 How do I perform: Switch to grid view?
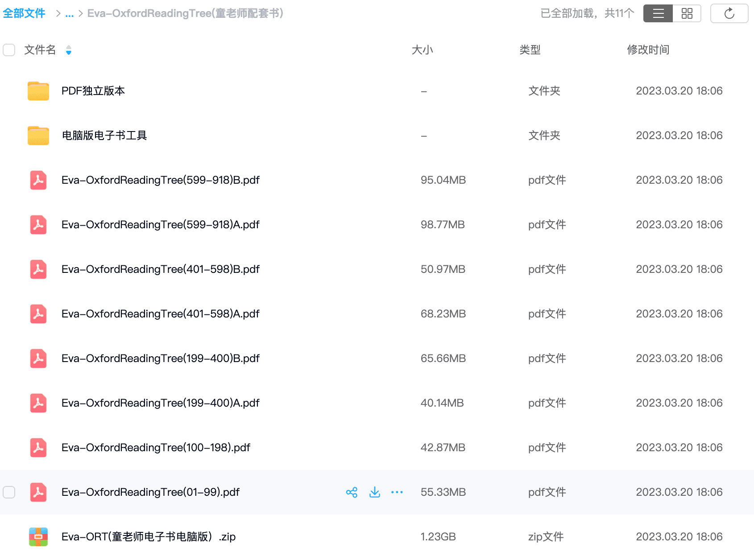687,13
